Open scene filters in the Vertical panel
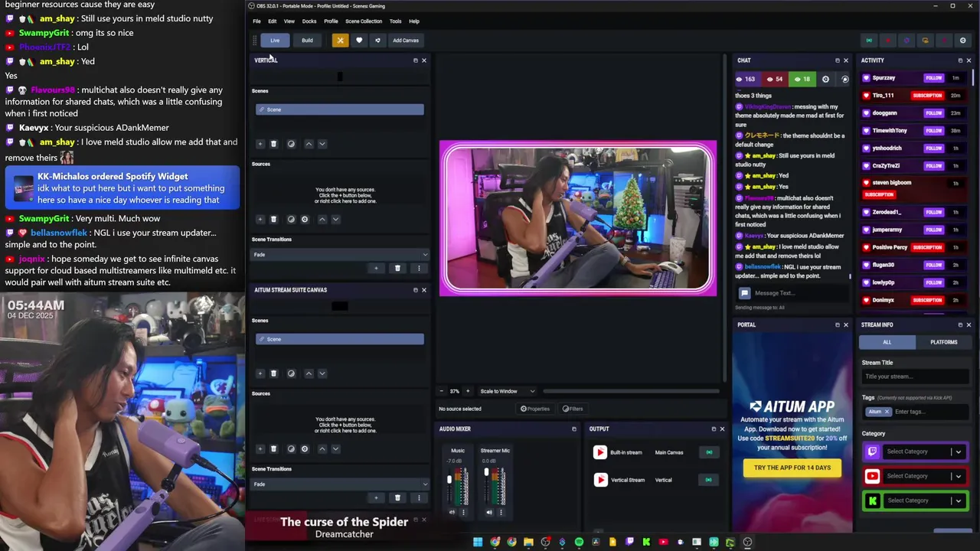 (291, 144)
